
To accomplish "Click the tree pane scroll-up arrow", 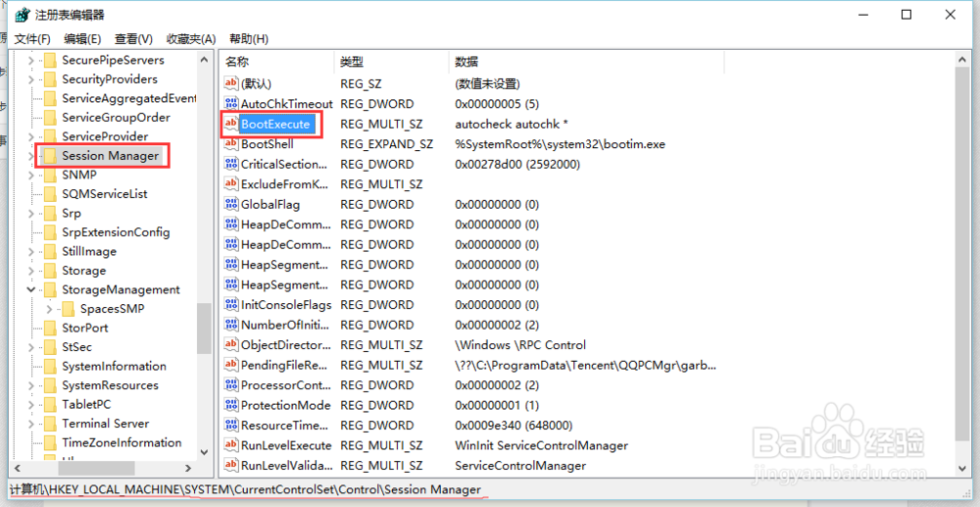I will (204, 60).
